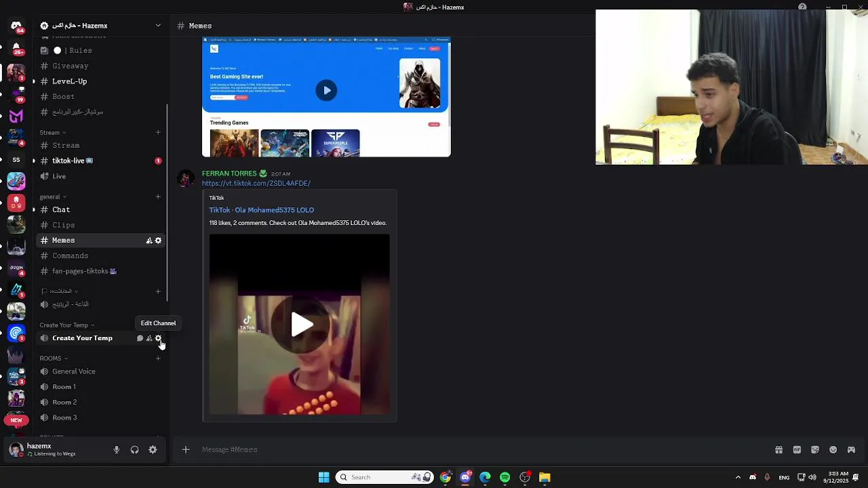Join the Room 3 voice channel
868x488 pixels.
tap(100, 418)
